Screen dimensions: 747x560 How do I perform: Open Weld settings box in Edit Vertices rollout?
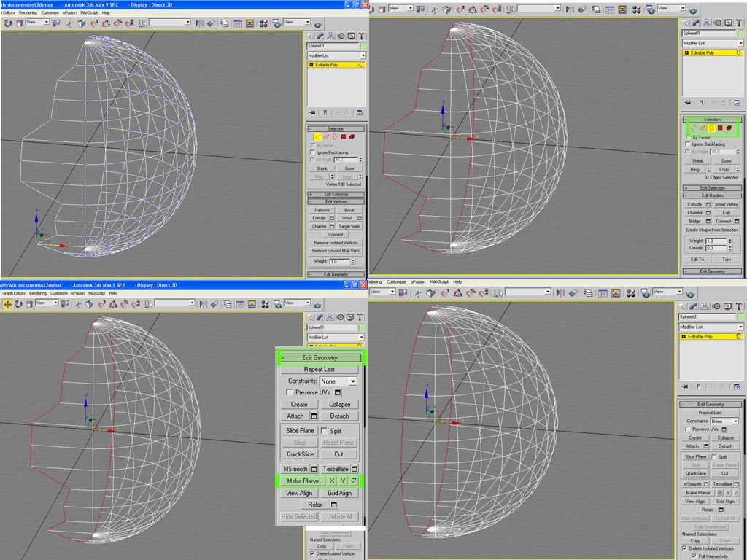click(360, 218)
